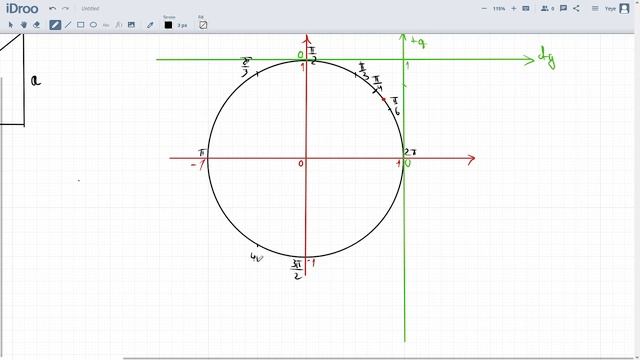Click the 3π/2 label below circle
Screen dimensions: 640x360
(297, 270)
